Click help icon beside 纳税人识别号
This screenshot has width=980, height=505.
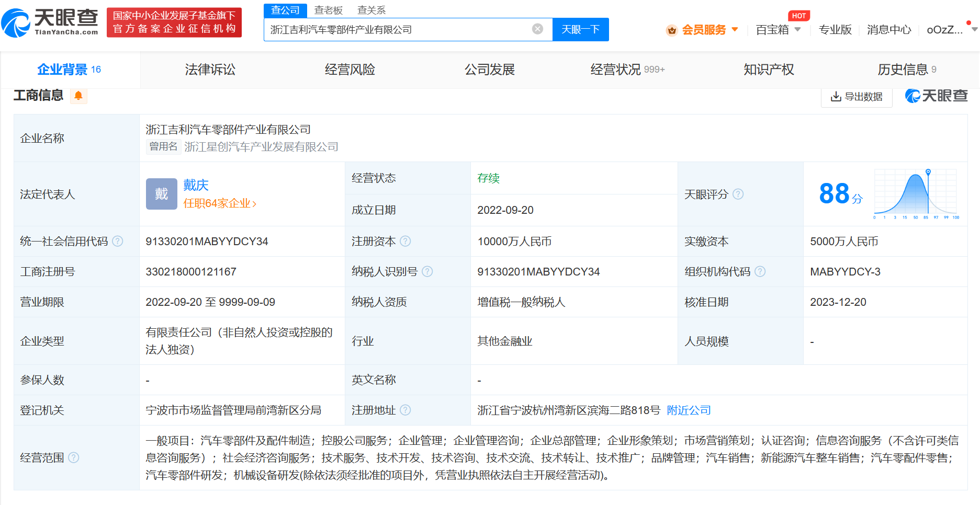[x=427, y=272]
